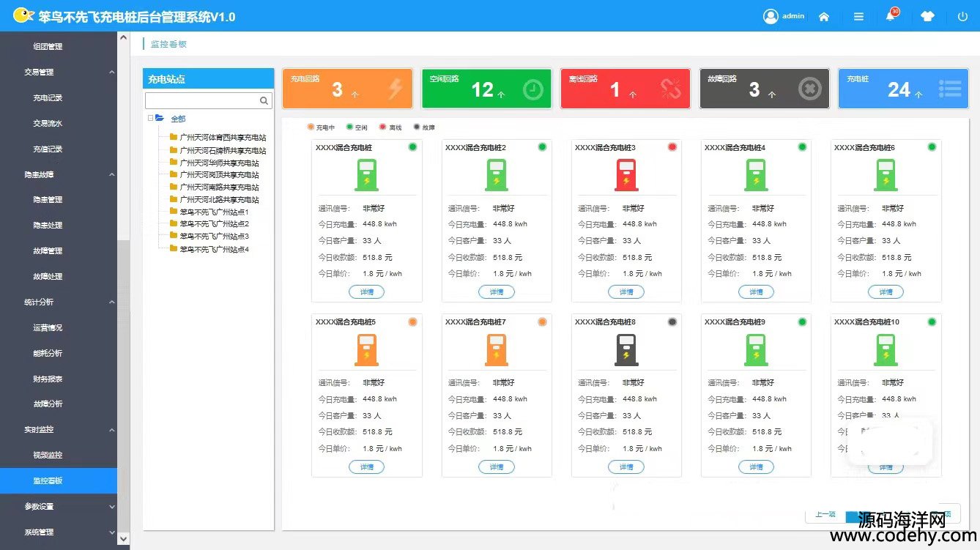Select 广州天河体育西共享充电站 in station tree
Image resolution: width=980 pixels, height=550 pixels.
point(223,138)
